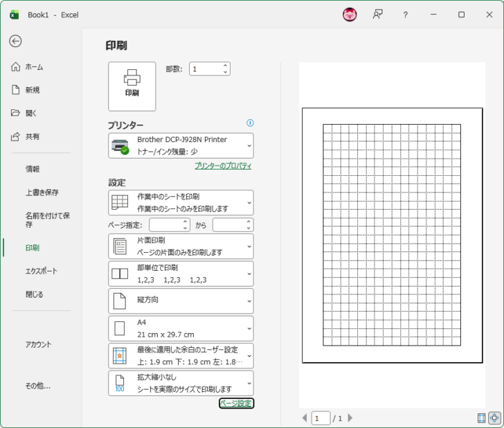
Task: Decrease 部数 copies with down arrow
Action: (225, 72)
